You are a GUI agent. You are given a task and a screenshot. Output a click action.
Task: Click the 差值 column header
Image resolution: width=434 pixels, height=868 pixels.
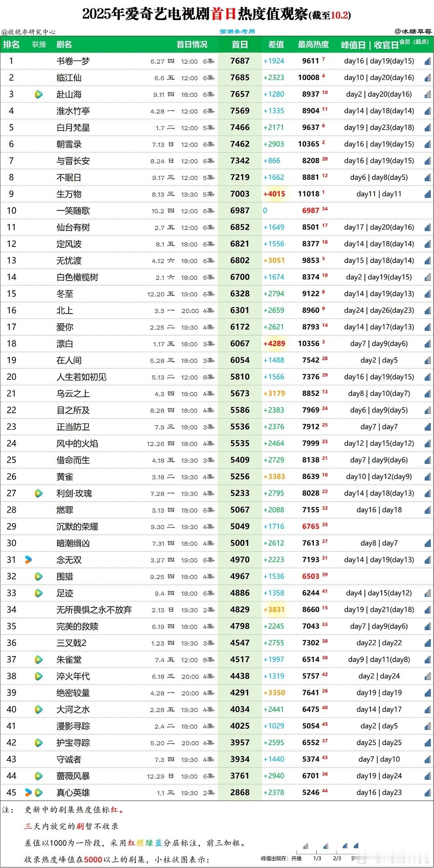tap(276, 45)
